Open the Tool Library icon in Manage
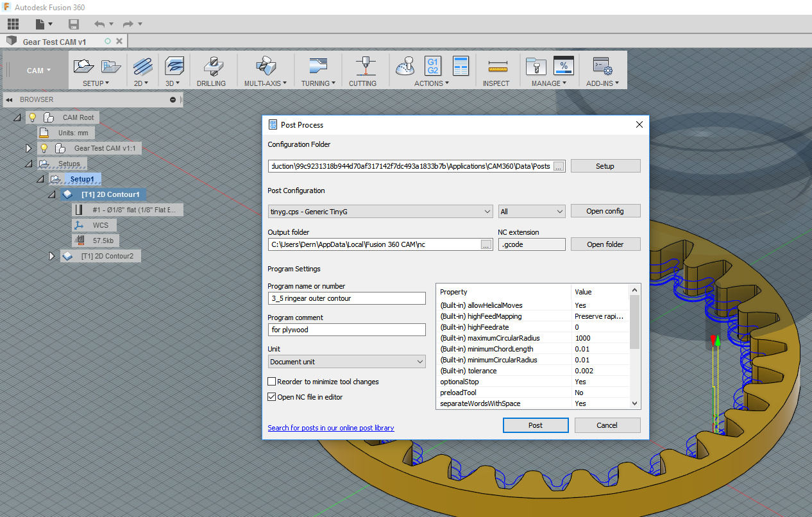Screen dimensions: 812x517 (535, 65)
